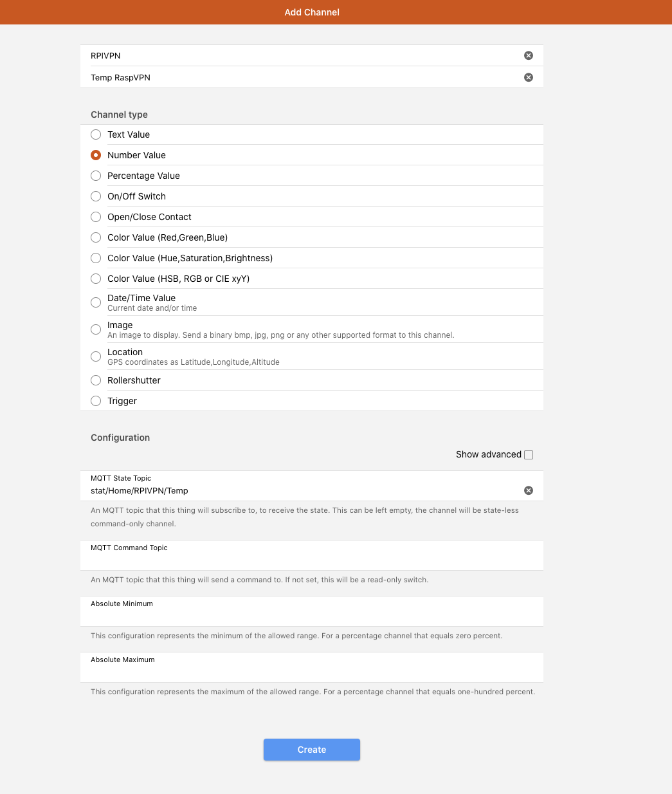Pick the Image channel type
The image size is (672, 794).
pyautogui.click(x=96, y=329)
